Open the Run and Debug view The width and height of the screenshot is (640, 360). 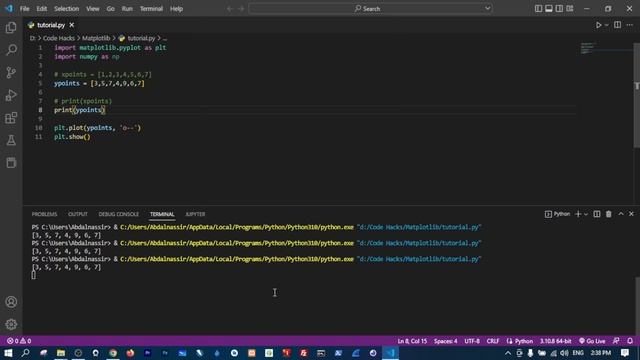pyautogui.click(x=11, y=95)
